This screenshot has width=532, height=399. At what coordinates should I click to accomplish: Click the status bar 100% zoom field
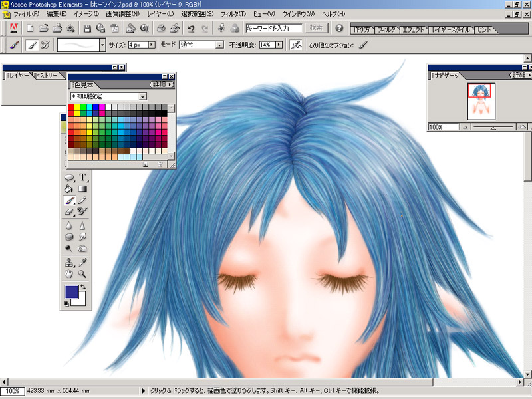pyautogui.click(x=12, y=391)
